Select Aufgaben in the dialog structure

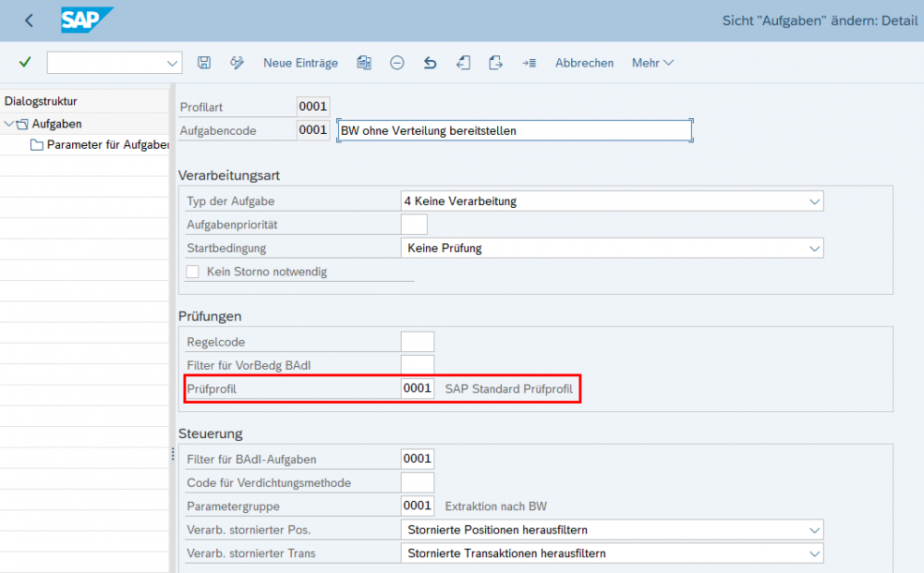56,124
